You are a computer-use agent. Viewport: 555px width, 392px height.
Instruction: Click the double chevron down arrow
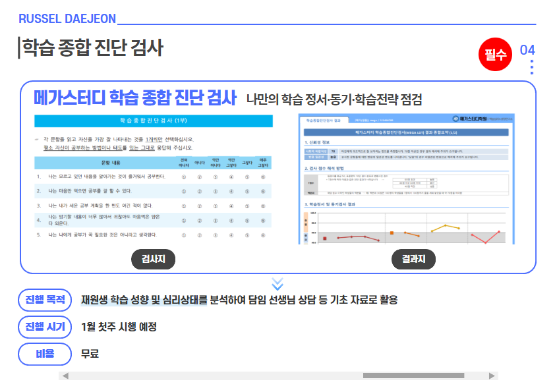click(277, 283)
